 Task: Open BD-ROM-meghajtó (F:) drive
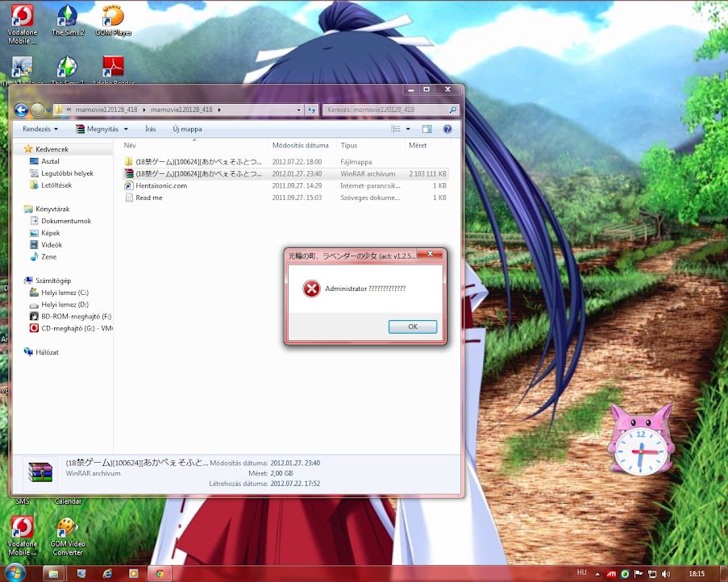click(x=76, y=317)
